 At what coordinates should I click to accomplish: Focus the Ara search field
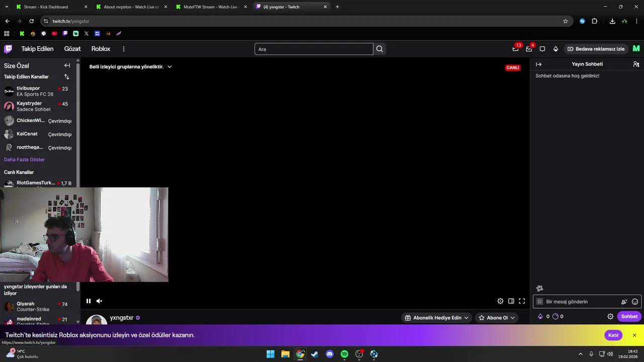(x=314, y=49)
